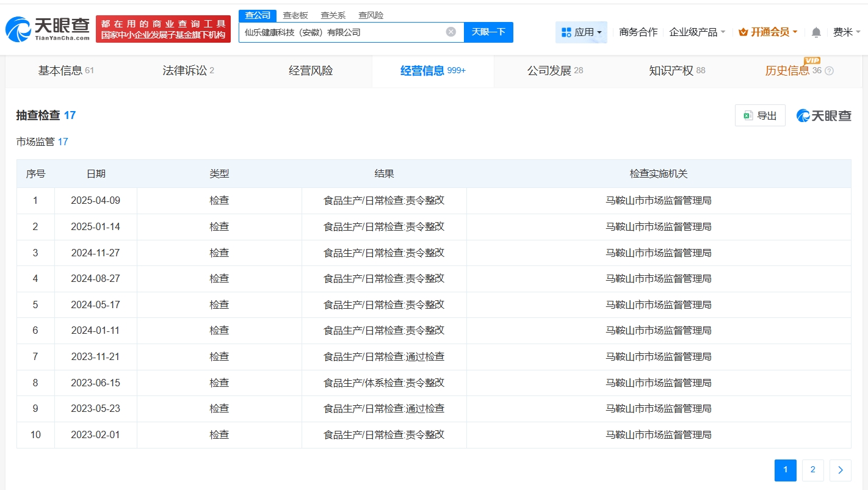The image size is (868, 490).
Task: Click the 天眼查 watermark logo beside export
Action: coord(824,115)
